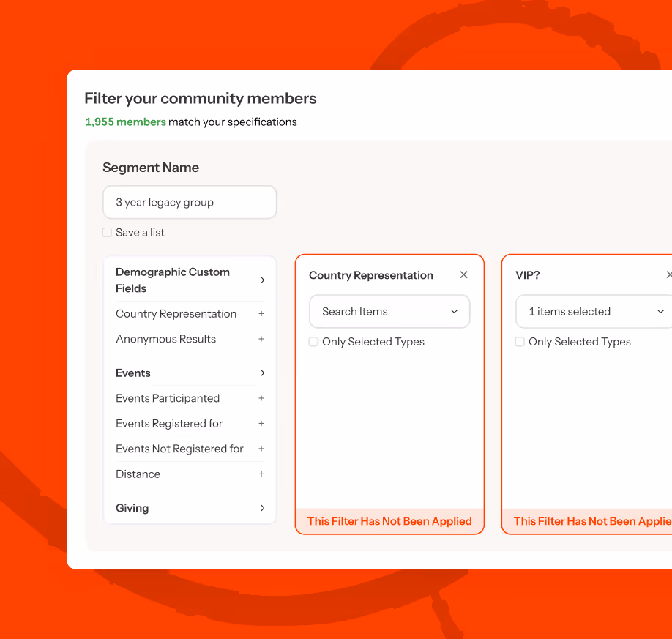Select the Anonymous Results list item

point(190,339)
